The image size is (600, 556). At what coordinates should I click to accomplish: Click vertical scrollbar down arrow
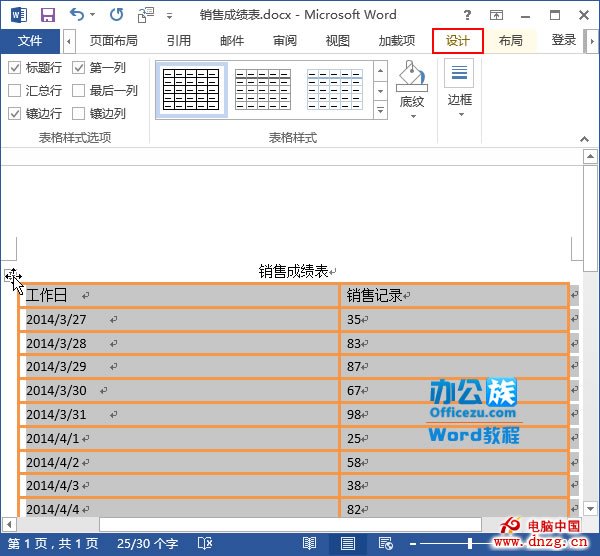pyautogui.click(x=590, y=509)
